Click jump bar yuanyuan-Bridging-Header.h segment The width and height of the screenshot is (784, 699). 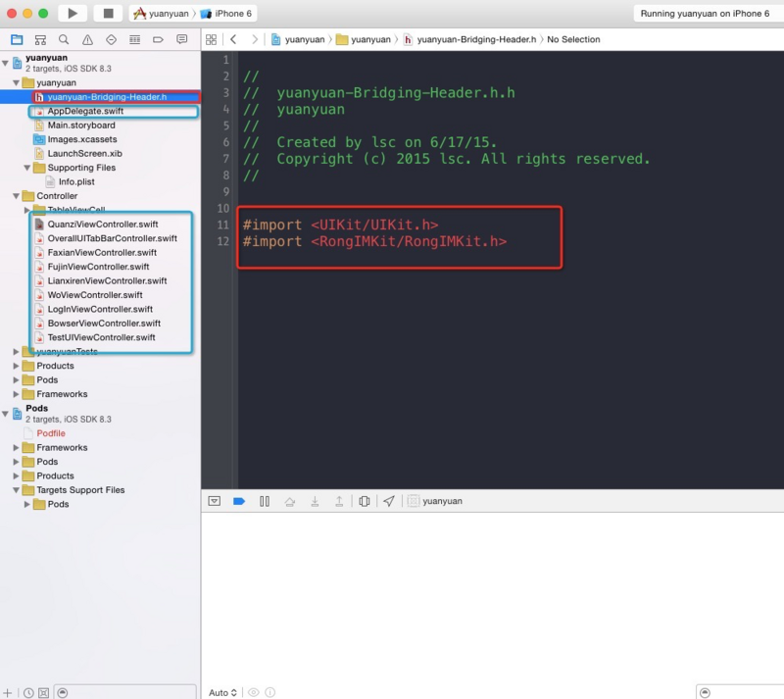(470, 39)
